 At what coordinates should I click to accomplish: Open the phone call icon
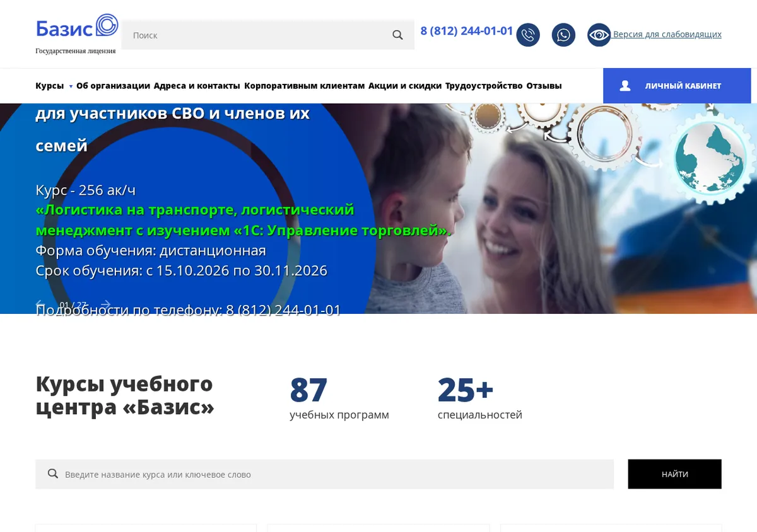click(x=528, y=35)
